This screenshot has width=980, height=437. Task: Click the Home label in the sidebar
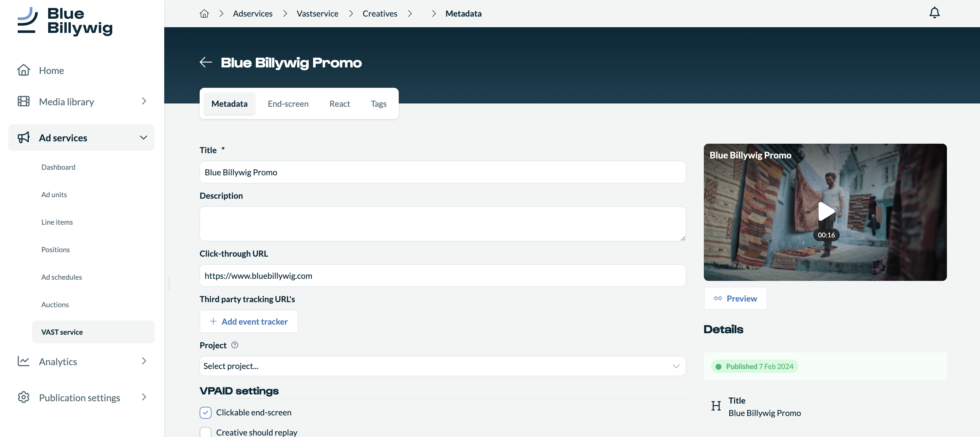pos(51,70)
